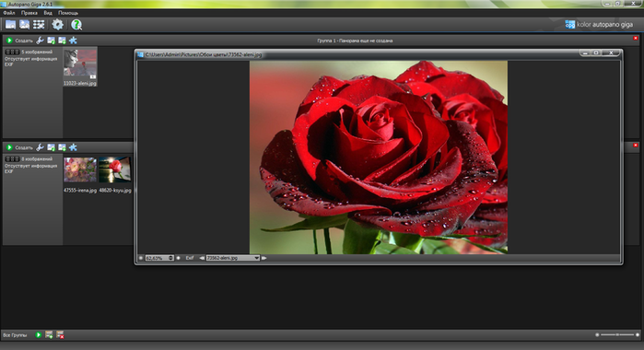This screenshot has width=644, height=350.
Task: Click image refresh icon in Группа 1 toolbar
Action: point(51,41)
